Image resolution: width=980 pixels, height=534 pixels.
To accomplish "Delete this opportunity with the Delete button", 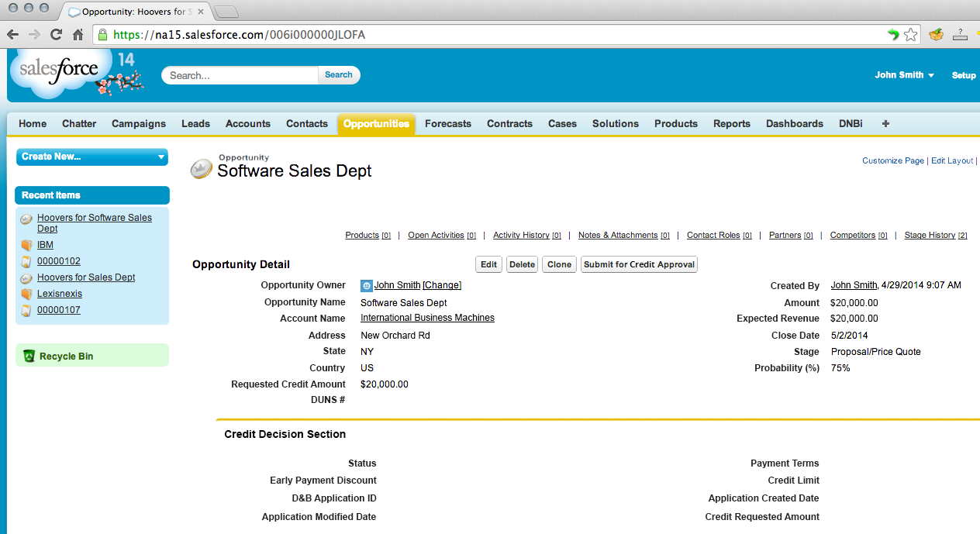I will click(522, 264).
